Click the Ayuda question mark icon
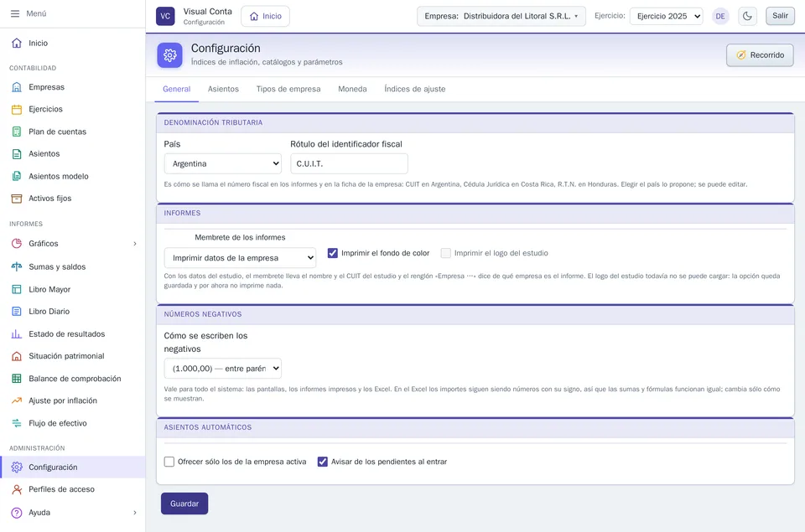The height and width of the screenshot is (532, 805). coord(17,513)
